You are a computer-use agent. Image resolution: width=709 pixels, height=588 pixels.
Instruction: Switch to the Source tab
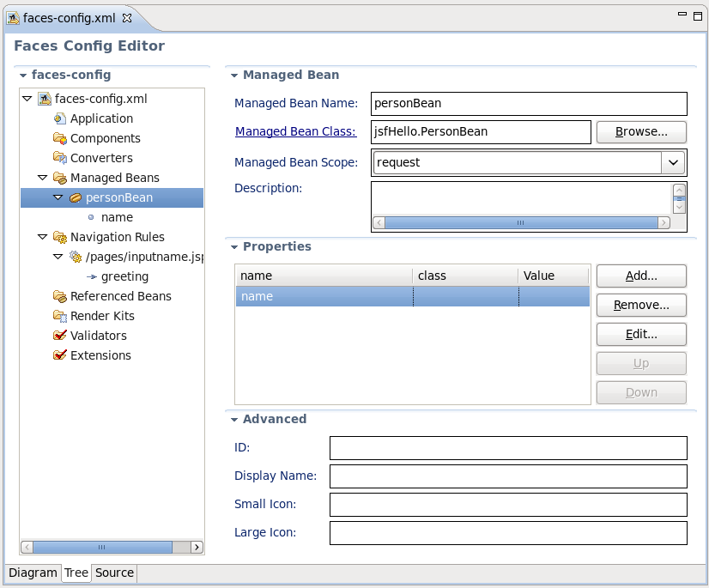(x=114, y=573)
